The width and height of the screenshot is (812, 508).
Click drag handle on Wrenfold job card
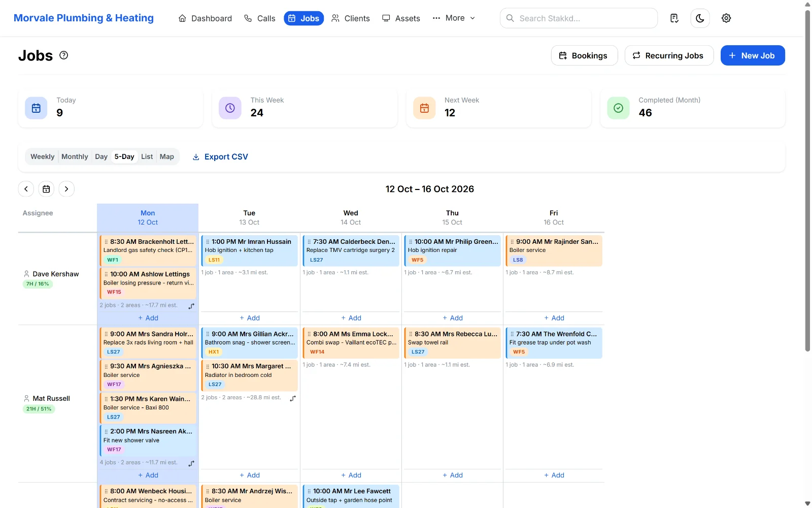(x=512, y=334)
